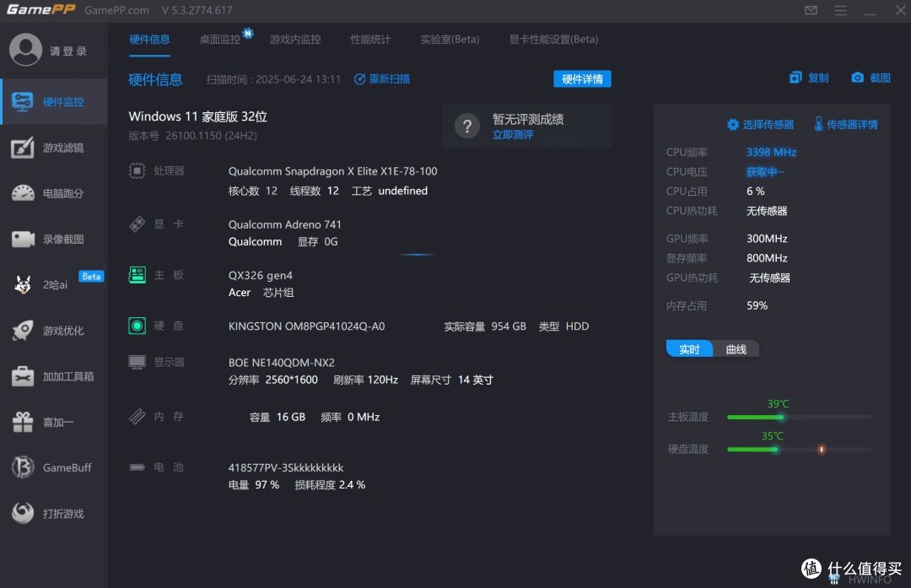Click battery model 418577PV-3Skkkkkkkkk
The height and width of the screenshot is (588, 911).
pyautogui.click(x=286, y=467)
